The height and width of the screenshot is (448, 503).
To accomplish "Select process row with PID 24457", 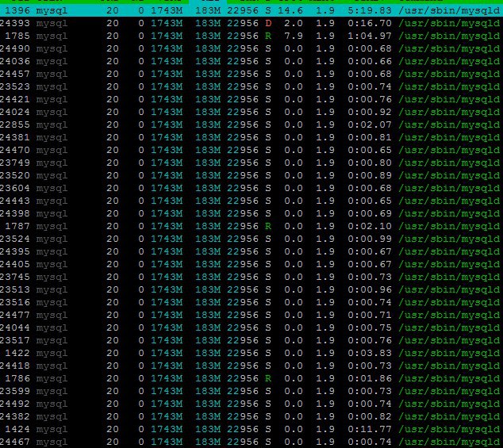I will [x=251, y=74].
